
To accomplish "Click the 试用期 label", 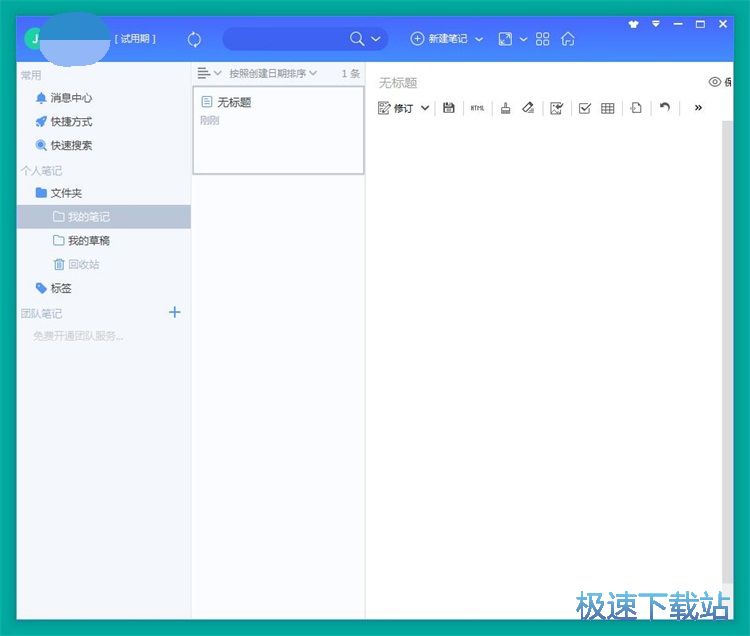I will (135, 39).
